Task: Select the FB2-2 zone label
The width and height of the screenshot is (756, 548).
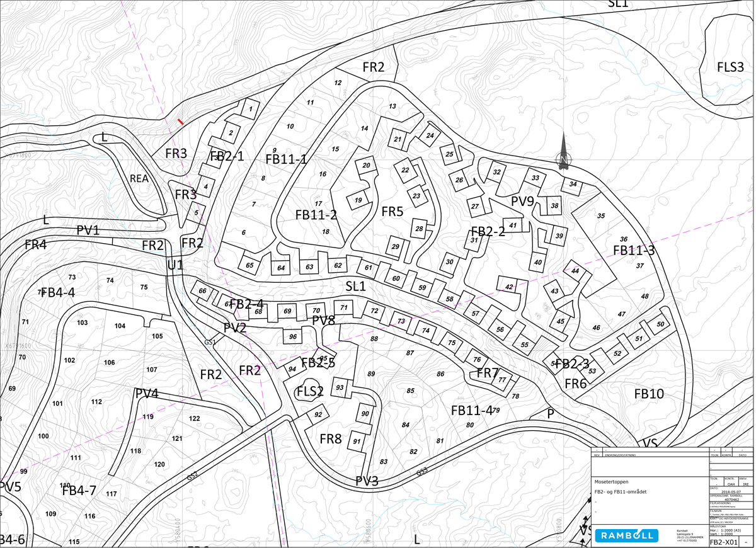Action: pyautogui.click(x=488, y=231)
